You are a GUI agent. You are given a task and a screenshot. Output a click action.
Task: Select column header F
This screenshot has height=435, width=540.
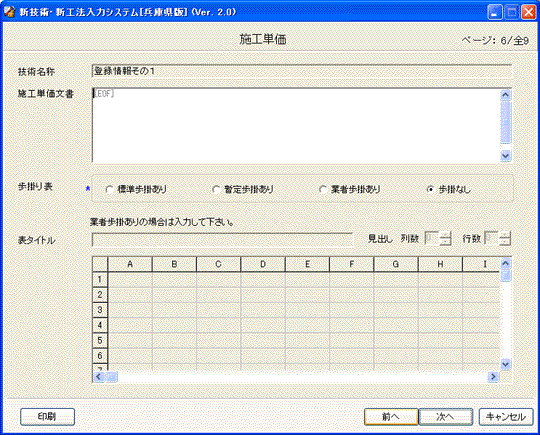(x=351, y=264)
